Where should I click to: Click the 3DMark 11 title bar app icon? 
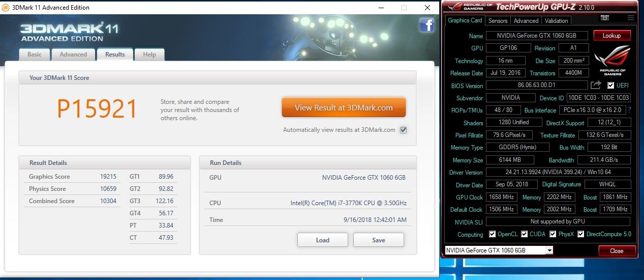[x=6, y=8]
